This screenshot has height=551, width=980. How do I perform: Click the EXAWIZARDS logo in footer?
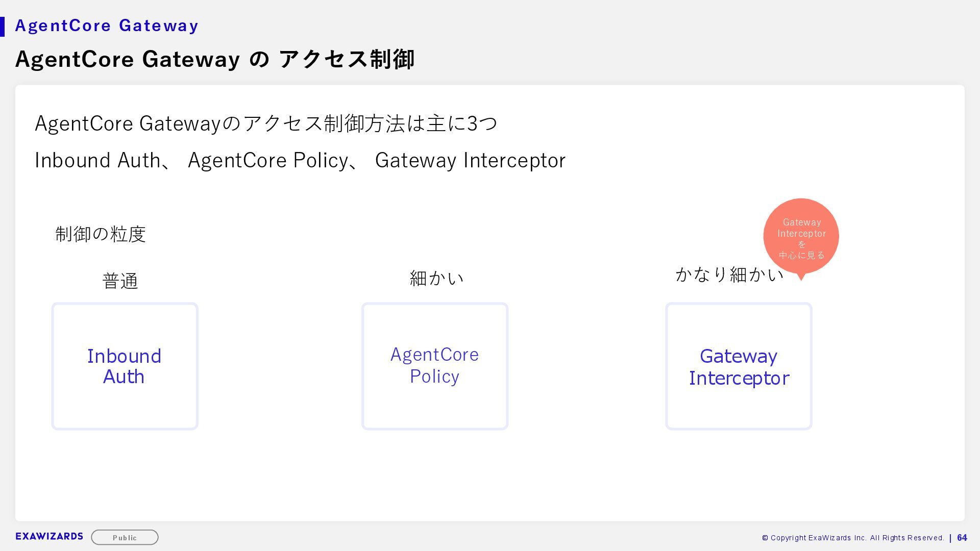click(49, 536)
